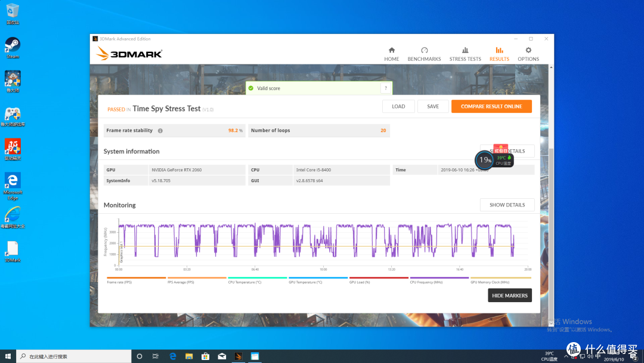
Task: Toggle CPU Temperature (°C) legend series
Action: tap(258, 280)
